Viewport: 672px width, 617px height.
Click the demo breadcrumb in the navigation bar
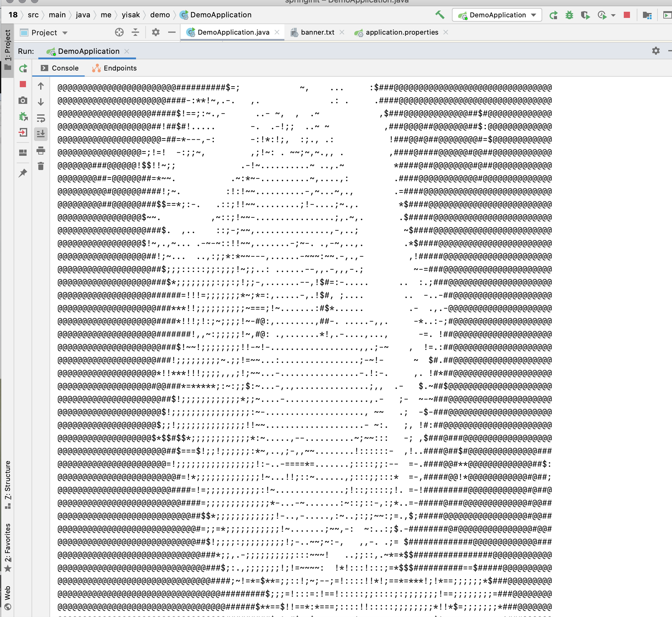[x=160, y=15]
